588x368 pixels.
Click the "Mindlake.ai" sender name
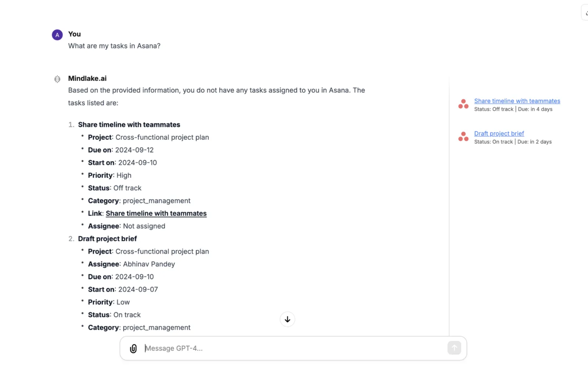pyautogui.click(x=87, y=78)
